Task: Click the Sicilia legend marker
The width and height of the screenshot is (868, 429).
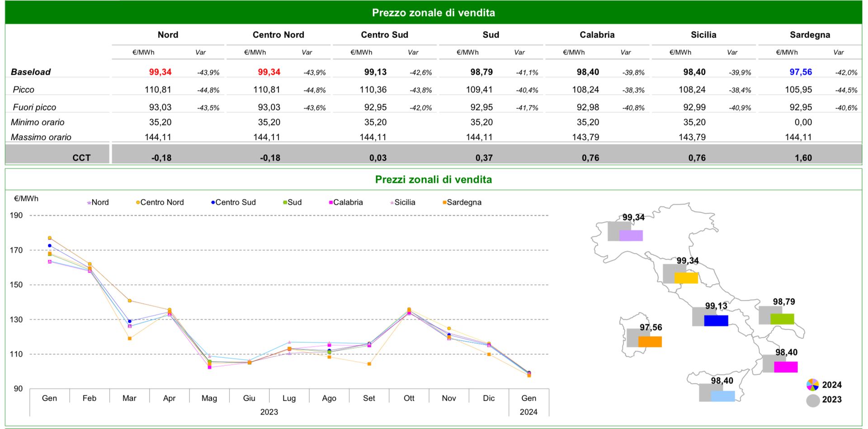Action: coord(392,203)
